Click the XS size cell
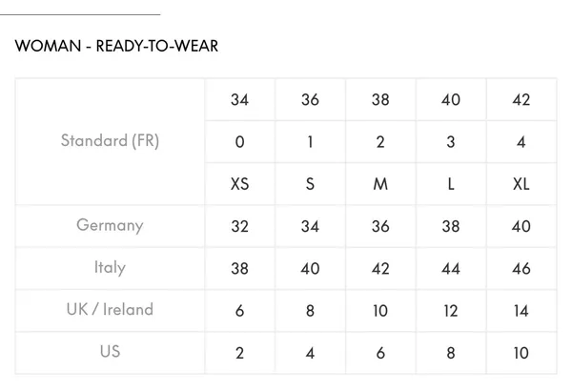Image resolution: width=572 pixels, height=392 pixels. [x=239, y=184]
